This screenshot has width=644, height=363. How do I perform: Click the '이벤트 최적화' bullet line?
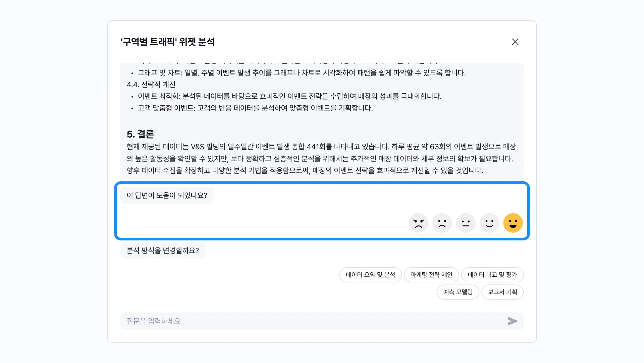(x=289, y=96)
